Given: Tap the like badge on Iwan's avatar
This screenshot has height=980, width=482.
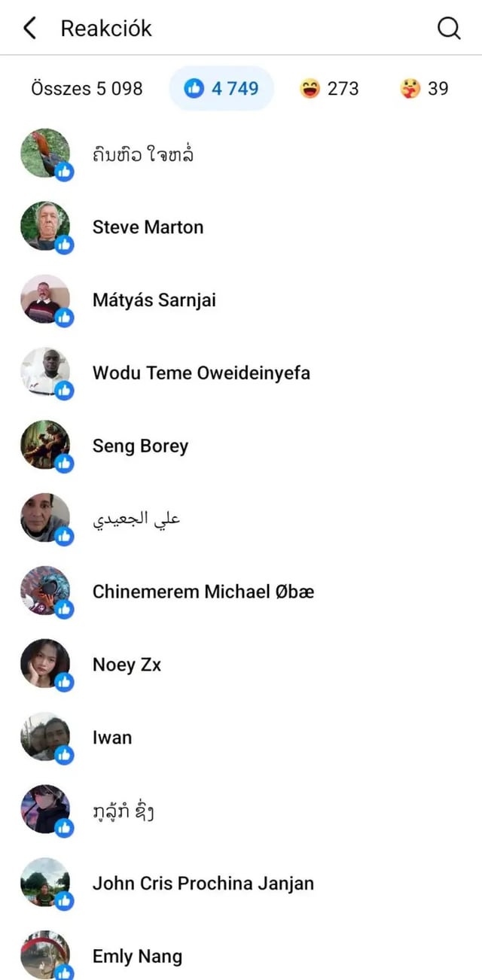Looking at the screenshot, I should pos(65,756).
